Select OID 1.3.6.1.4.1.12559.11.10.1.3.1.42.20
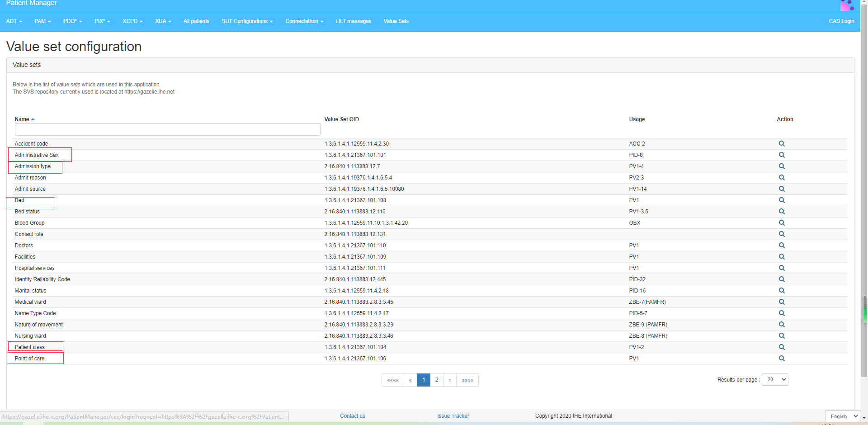 coord(366,223)
